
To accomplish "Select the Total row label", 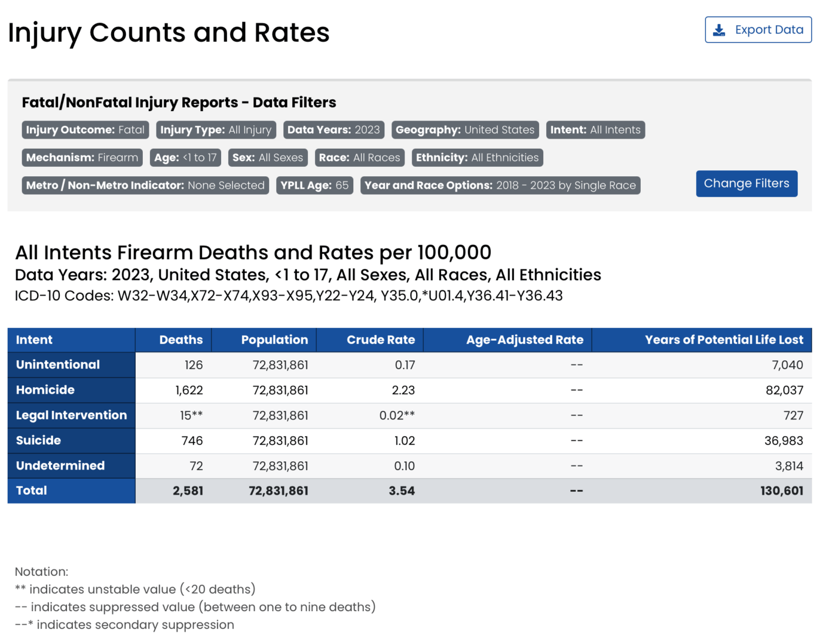I will (31, 491).
